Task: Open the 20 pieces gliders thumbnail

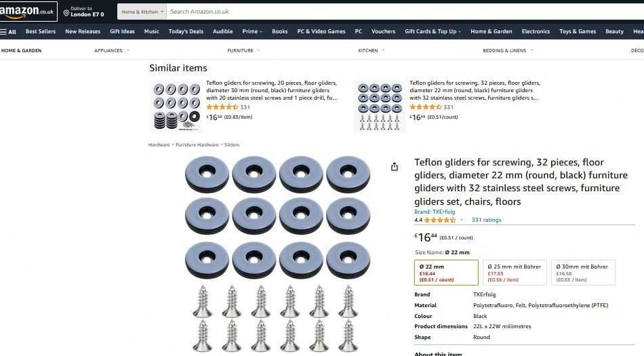Action: click(x=176, y=106)
